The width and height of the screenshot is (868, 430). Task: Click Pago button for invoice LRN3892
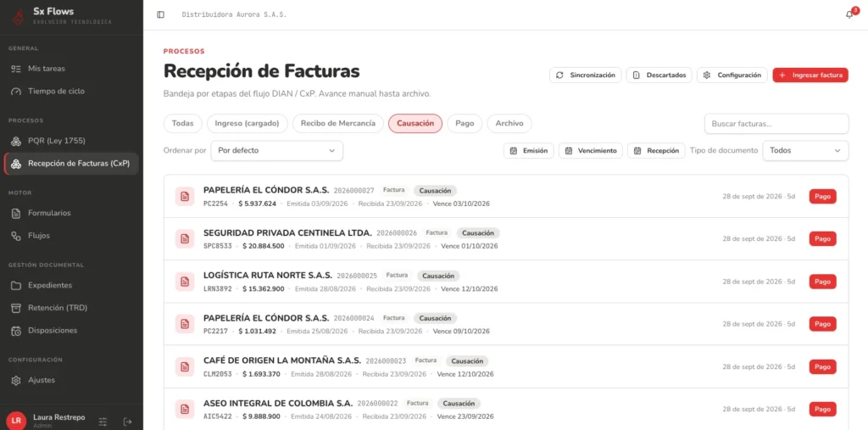click(x=822, y=282)
